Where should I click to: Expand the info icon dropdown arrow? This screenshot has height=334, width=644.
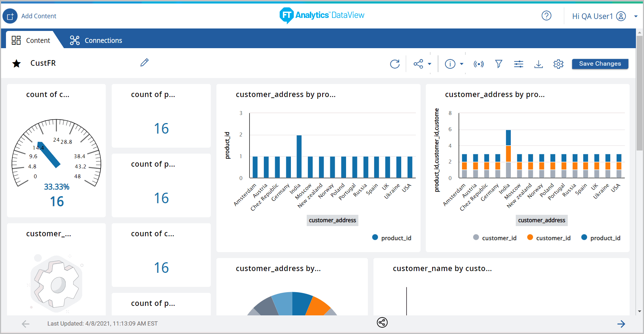462,64
